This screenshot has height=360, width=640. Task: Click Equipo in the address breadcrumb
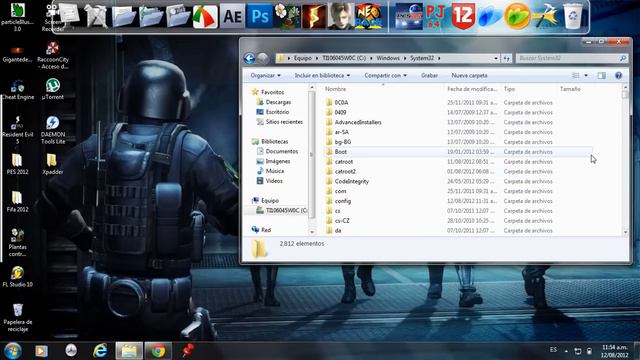point(303,58)
